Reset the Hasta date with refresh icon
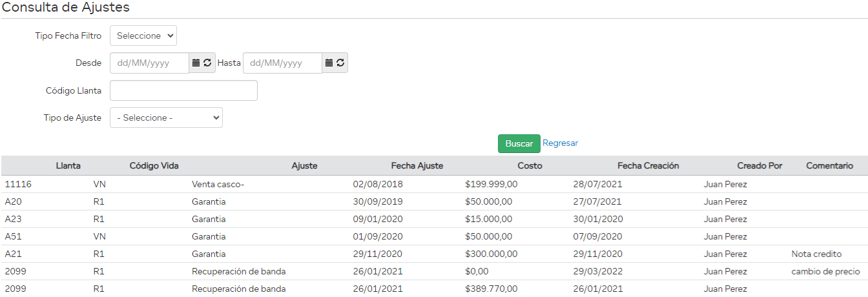The height and width of the screenshot is (297, 868). 340,63
